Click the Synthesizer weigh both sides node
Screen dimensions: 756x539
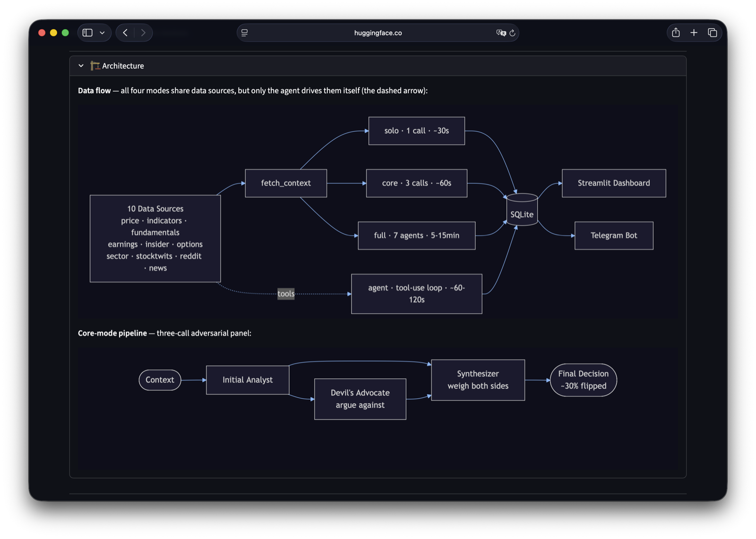pyautogui.click(x=478, y=380)
